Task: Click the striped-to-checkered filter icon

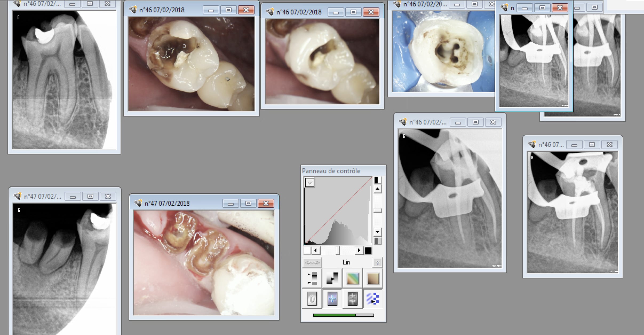Action: [373, 299]
